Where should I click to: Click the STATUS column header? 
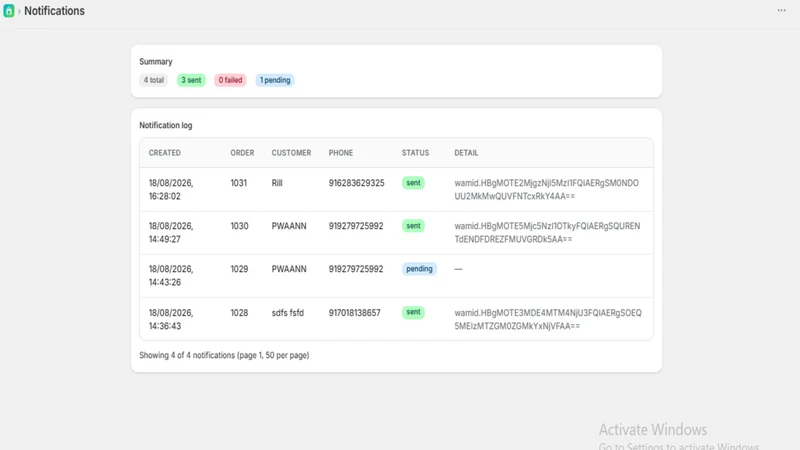[415, 153]
